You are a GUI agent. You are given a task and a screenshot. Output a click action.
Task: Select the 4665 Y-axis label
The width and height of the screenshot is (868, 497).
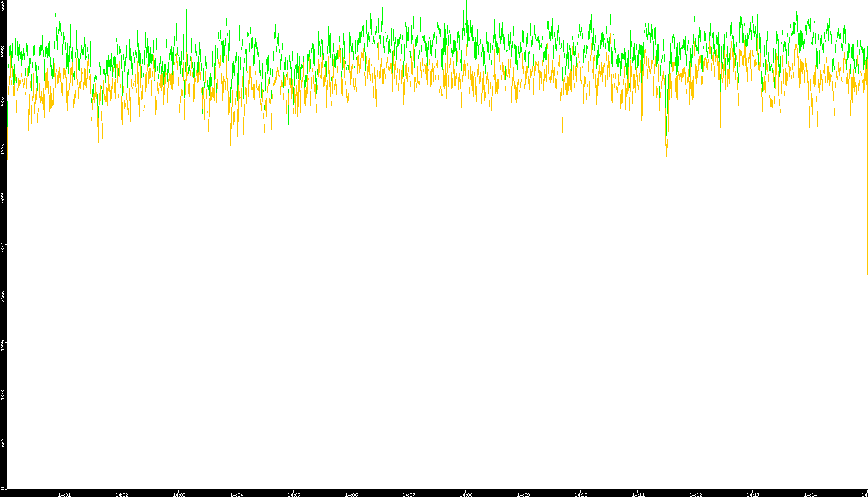[3, 150]
